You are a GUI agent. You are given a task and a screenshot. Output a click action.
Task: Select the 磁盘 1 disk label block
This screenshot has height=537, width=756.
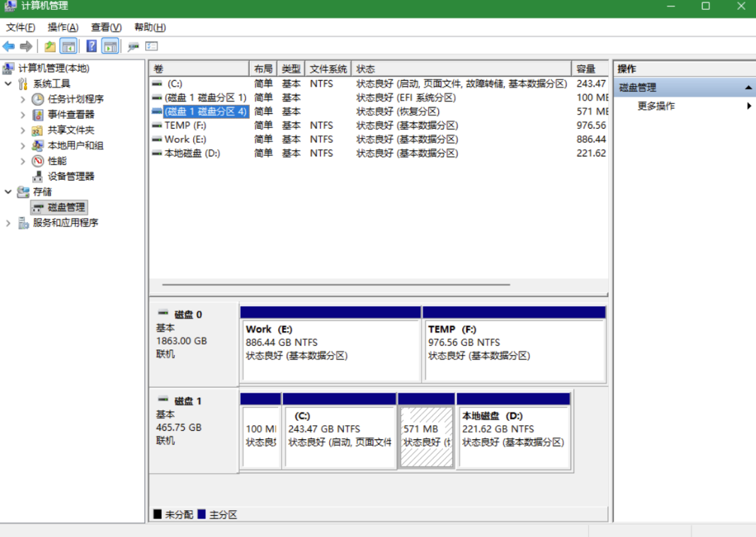194,431
